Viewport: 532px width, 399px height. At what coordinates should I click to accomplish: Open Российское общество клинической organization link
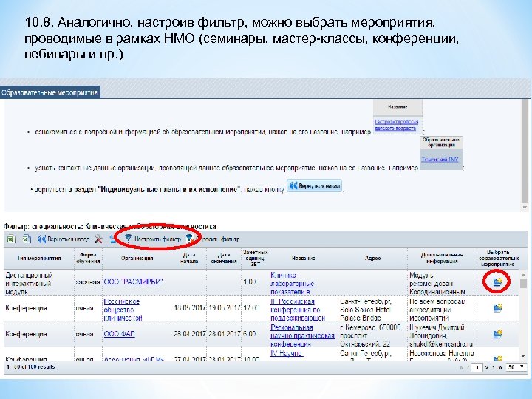[x=123, y=310]
